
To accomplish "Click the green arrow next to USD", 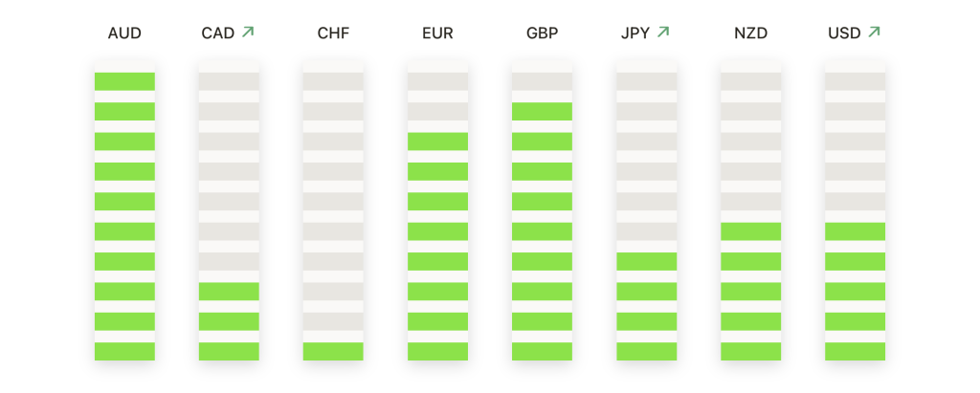I will [x=874, y=32].
